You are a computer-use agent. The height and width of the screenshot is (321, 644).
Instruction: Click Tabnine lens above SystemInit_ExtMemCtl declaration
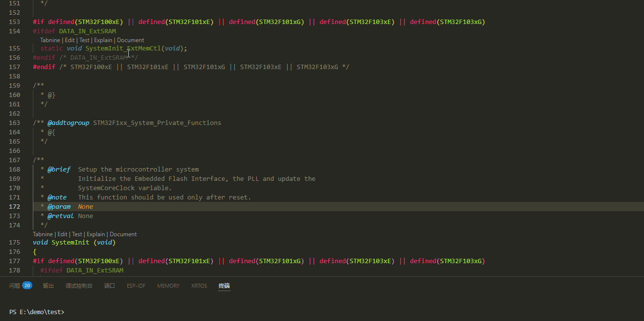[x=50, y=40]
